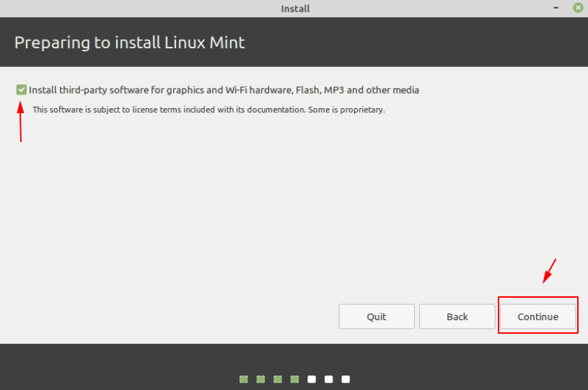Screen dimensions: 588x390
Task: Click the Continue button
Action: (x=537, y=316)
